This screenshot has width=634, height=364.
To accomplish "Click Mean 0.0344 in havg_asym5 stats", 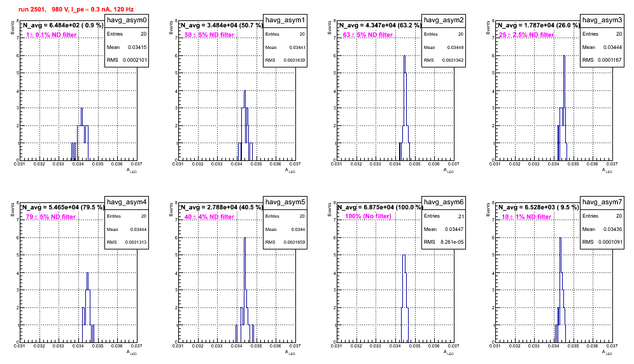I will tap(285, 229).
